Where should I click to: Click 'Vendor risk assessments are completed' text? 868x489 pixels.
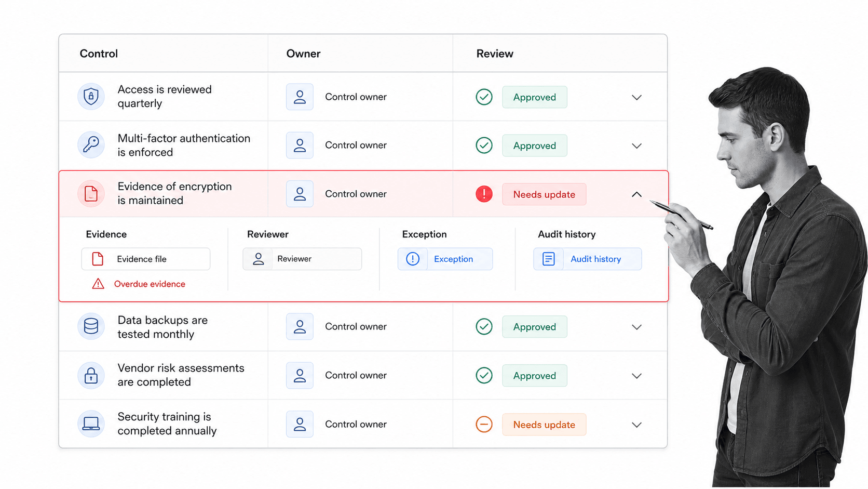[x=181, y=375]
